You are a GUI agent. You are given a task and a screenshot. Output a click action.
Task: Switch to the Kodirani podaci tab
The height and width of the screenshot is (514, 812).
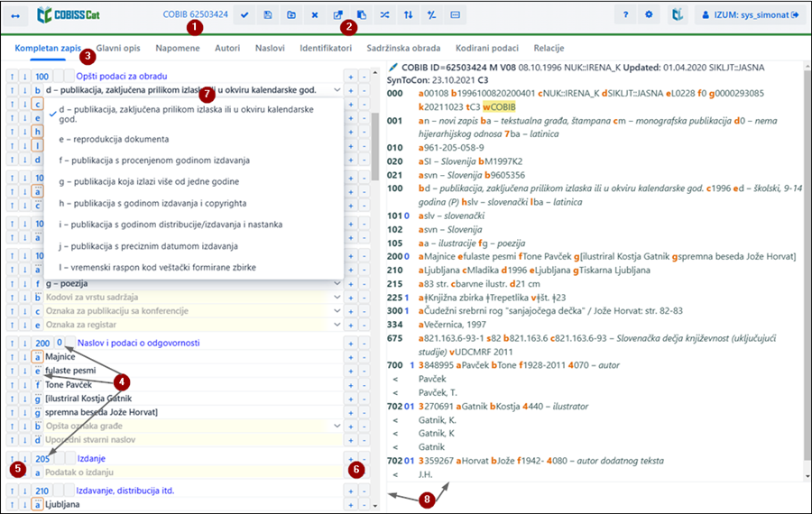click(487, 48)
